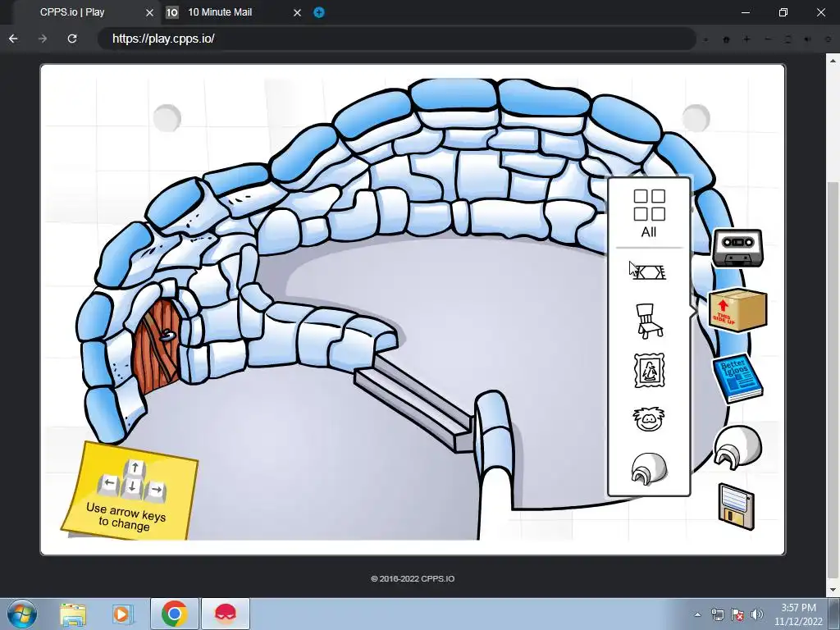The height and width of the screenshot is (630, 840).
Task: Open the clock showing 3:57 PM
Action: pyautogui.click(x=798, y=614)
